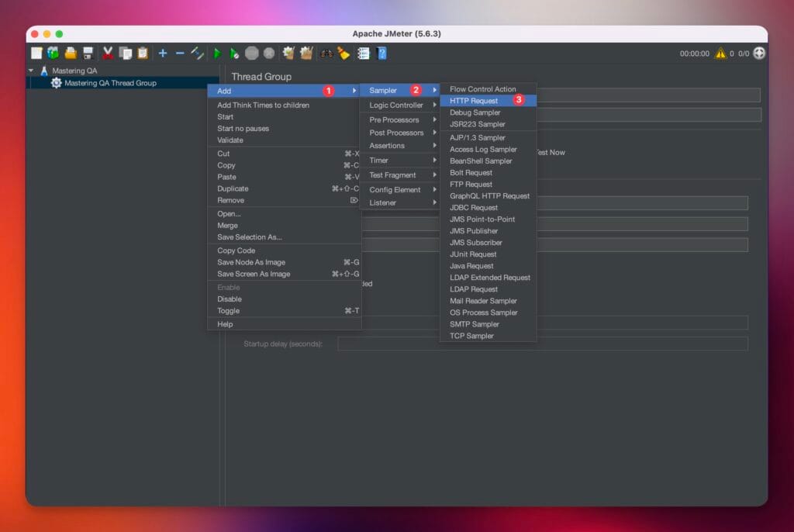Select BeanShell Sampler entry
794x532 pixels.
pos(488,161)
